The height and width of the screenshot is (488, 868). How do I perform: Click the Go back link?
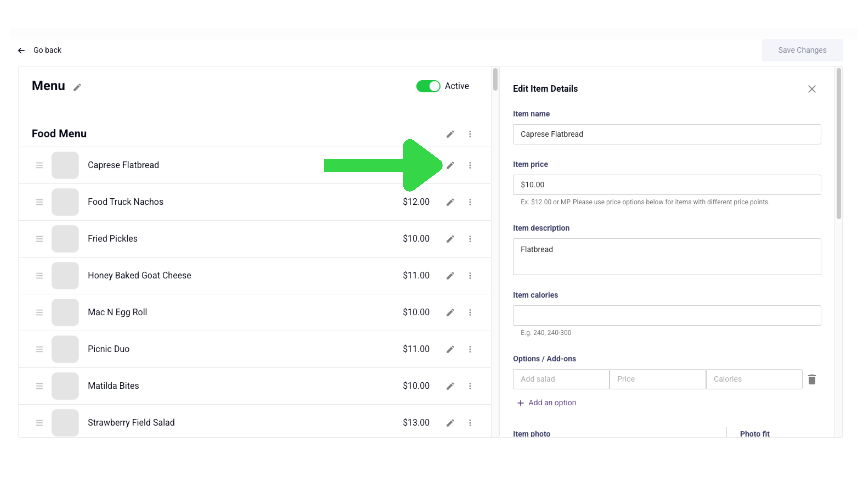coord(47,50)
